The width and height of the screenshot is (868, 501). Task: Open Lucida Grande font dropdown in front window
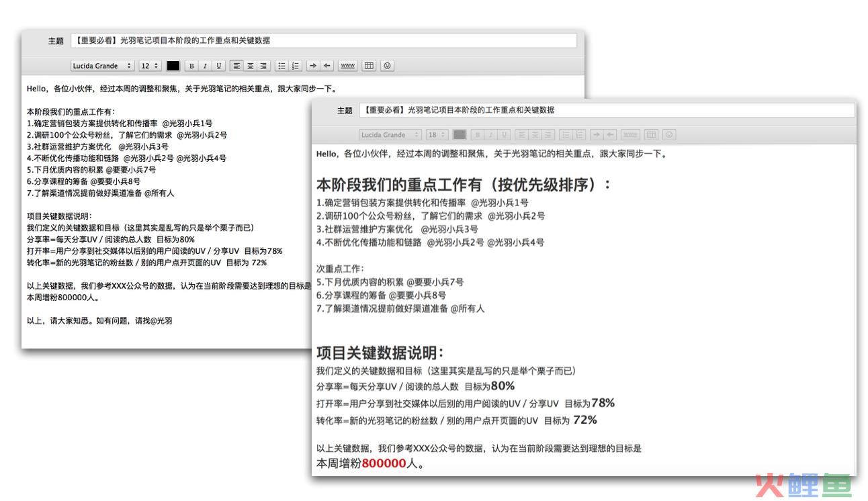[x=390, y=135]
